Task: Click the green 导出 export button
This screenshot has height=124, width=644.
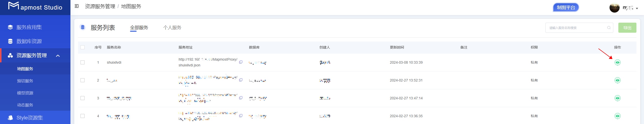Action: (627, 28)
